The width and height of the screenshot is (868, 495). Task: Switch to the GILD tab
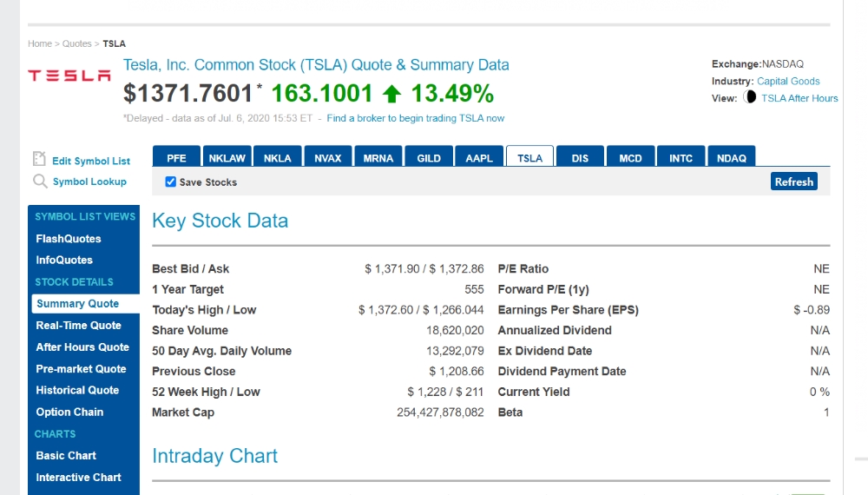(429, 156)
